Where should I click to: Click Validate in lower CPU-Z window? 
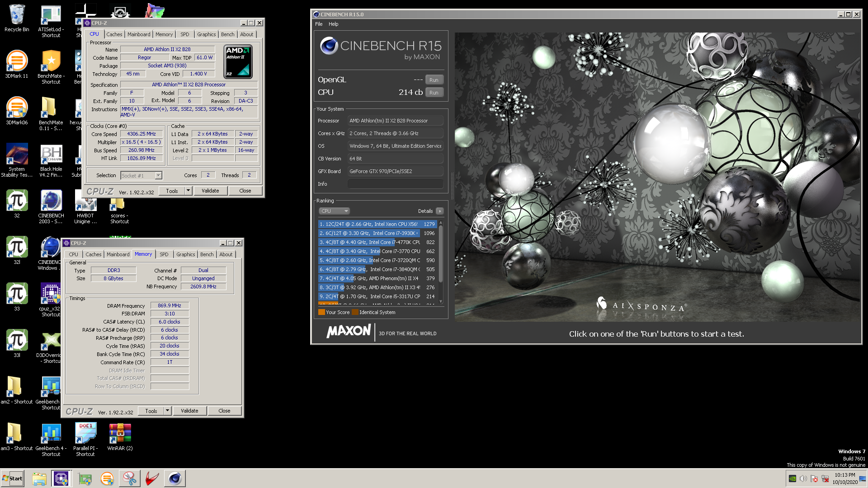(189, 411)
